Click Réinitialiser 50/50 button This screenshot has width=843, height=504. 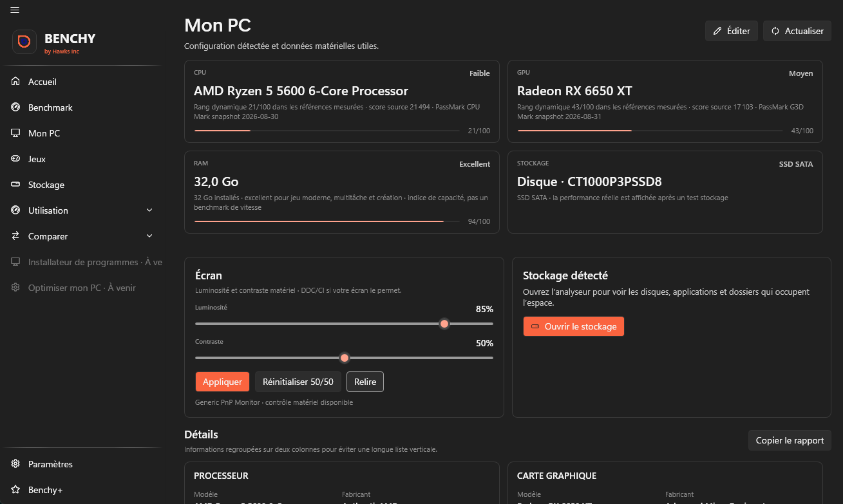point(298,382)
